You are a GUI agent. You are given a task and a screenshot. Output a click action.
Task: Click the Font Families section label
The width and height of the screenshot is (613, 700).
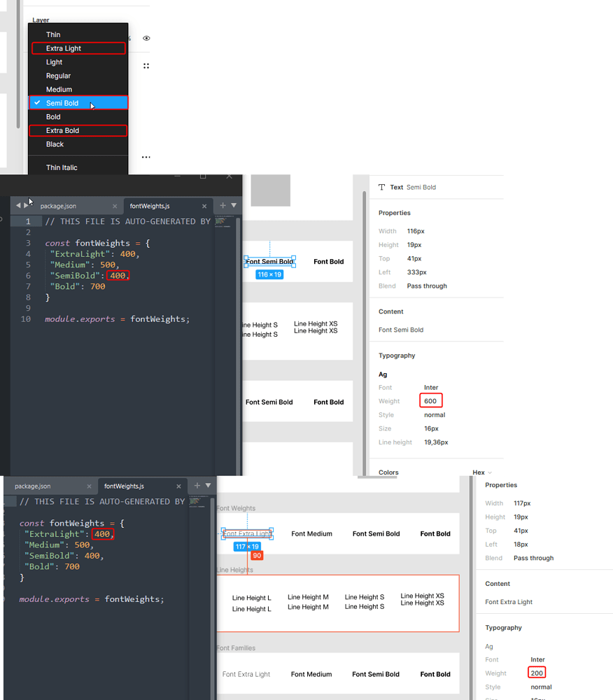(236, 647)
